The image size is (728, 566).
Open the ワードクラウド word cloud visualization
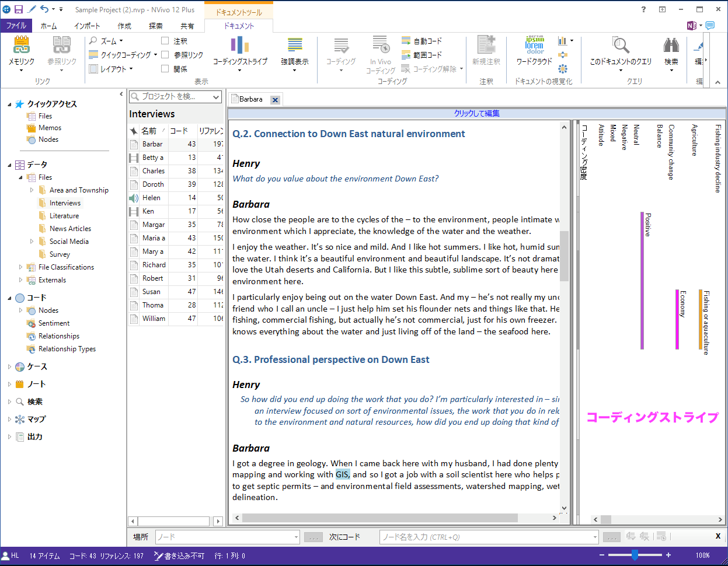point(534,46)
